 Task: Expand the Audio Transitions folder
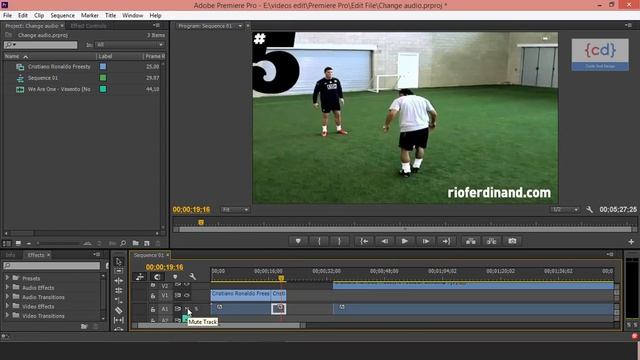click(x=7, y=297)
